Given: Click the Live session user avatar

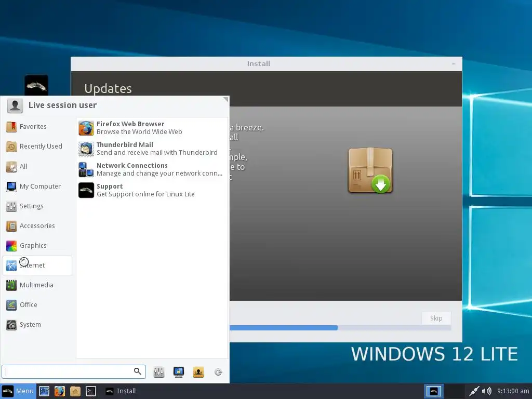Looking at the screenshot, I should 15,105.
